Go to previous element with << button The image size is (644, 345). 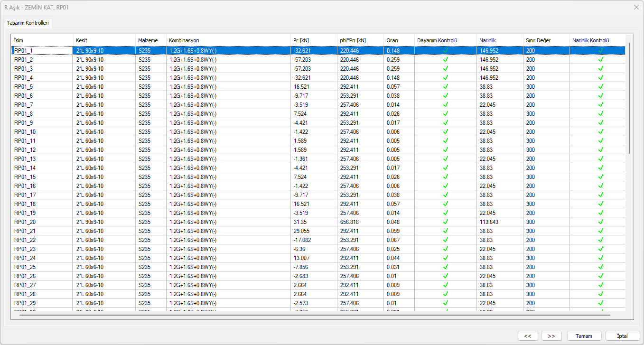528,336
